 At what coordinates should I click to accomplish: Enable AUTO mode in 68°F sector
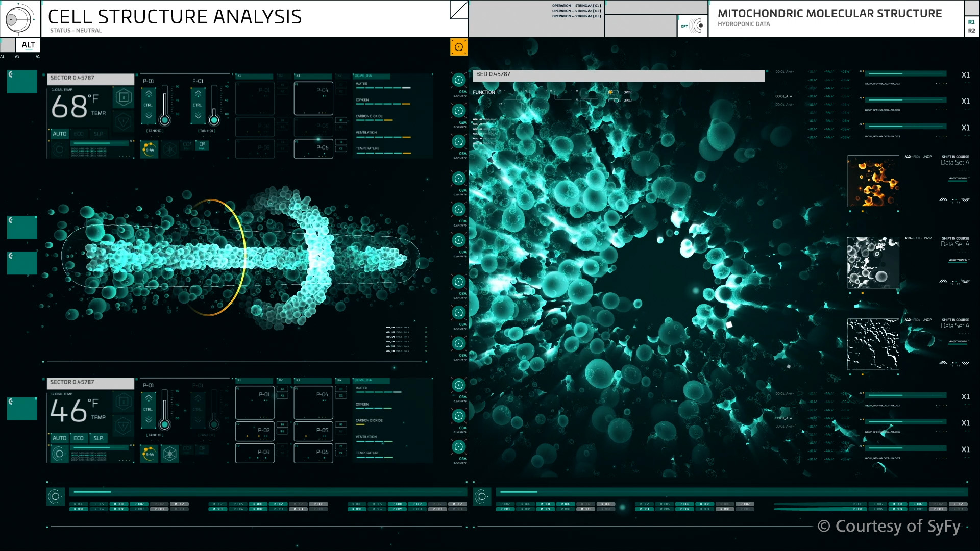60,134
